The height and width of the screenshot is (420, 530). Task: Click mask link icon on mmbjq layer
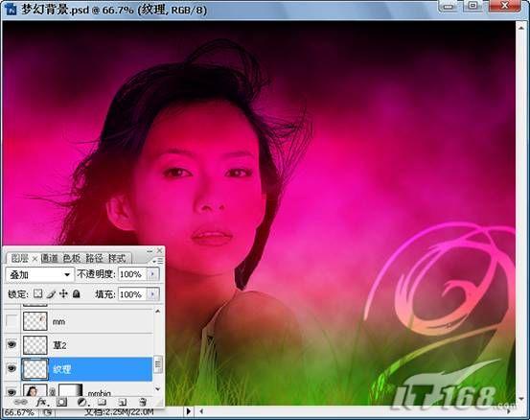click(x=53, y=391)
